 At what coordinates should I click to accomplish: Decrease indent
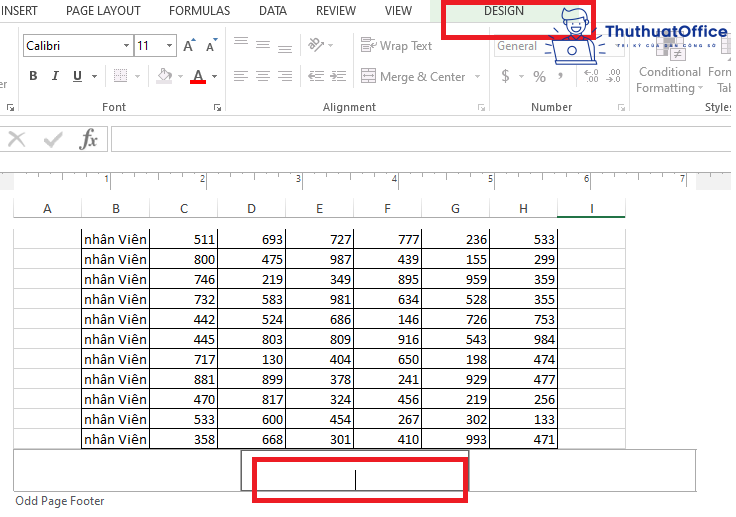click(316, 76)
